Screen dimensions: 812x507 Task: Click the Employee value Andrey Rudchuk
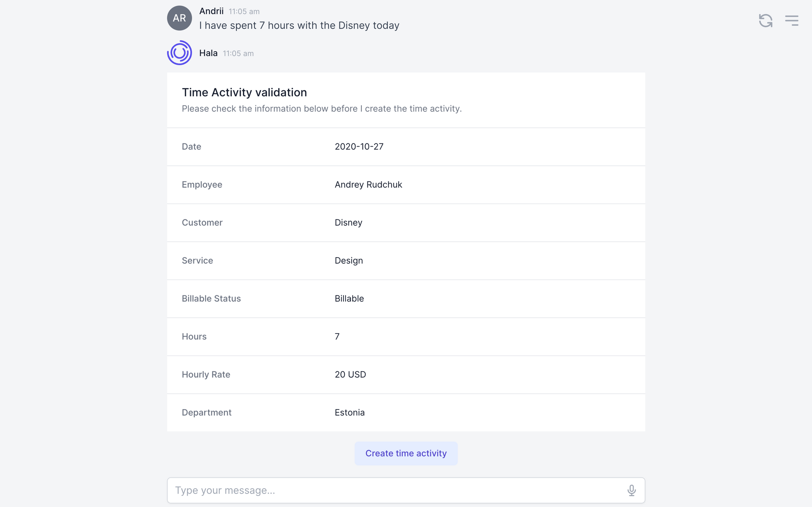(x=368, y=184)
